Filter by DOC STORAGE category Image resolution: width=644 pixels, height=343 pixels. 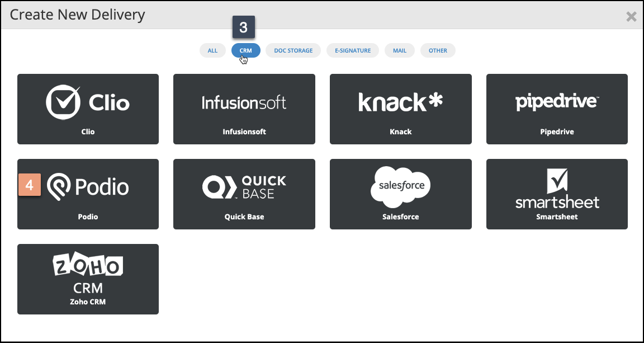(x=293, y=50)
